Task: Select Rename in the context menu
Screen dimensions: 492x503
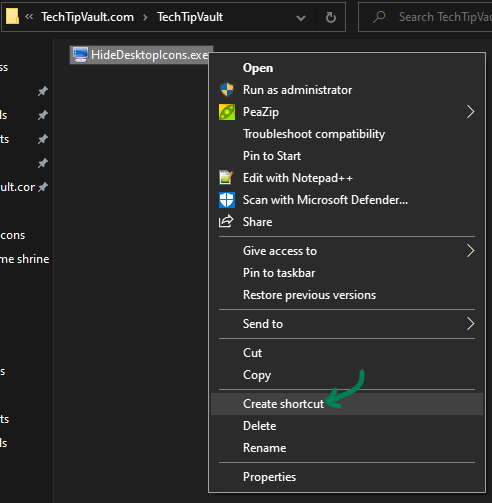Action: tap(347, 448)
